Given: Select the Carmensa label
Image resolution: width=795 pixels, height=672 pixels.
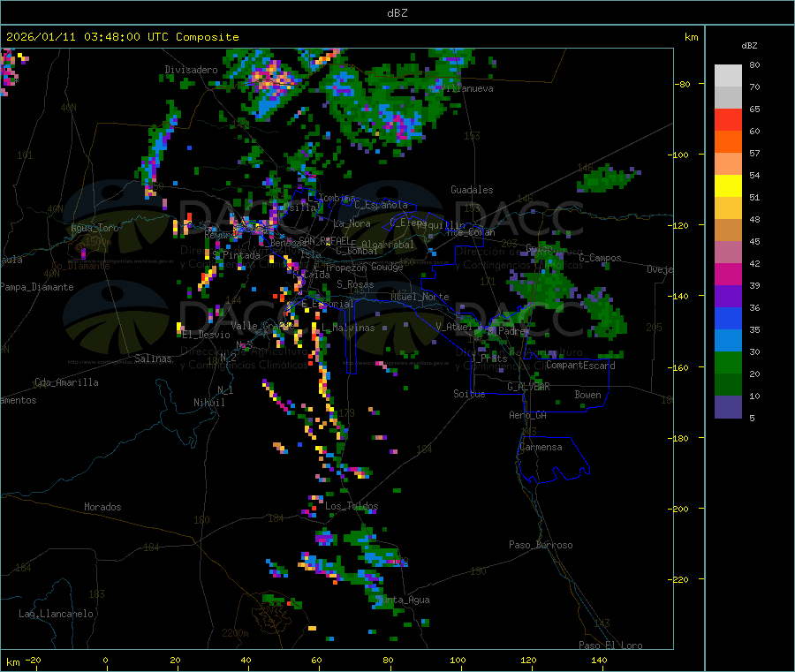Looking at the screenshot, I should coord(541,447).
